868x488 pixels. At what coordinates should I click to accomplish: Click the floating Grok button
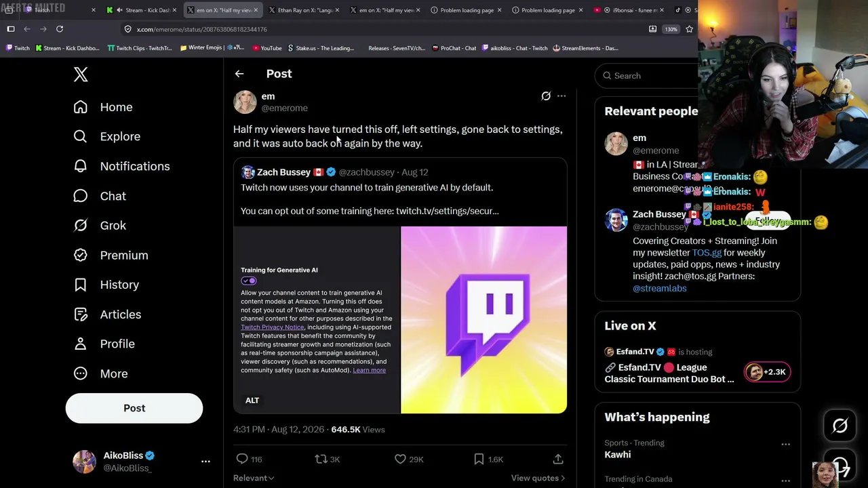click(840, 426)
